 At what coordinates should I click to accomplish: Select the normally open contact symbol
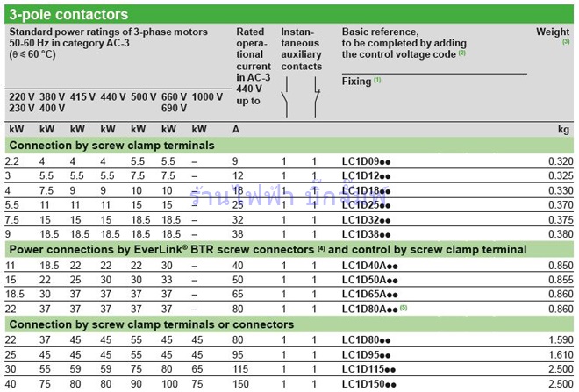(286, 97)
